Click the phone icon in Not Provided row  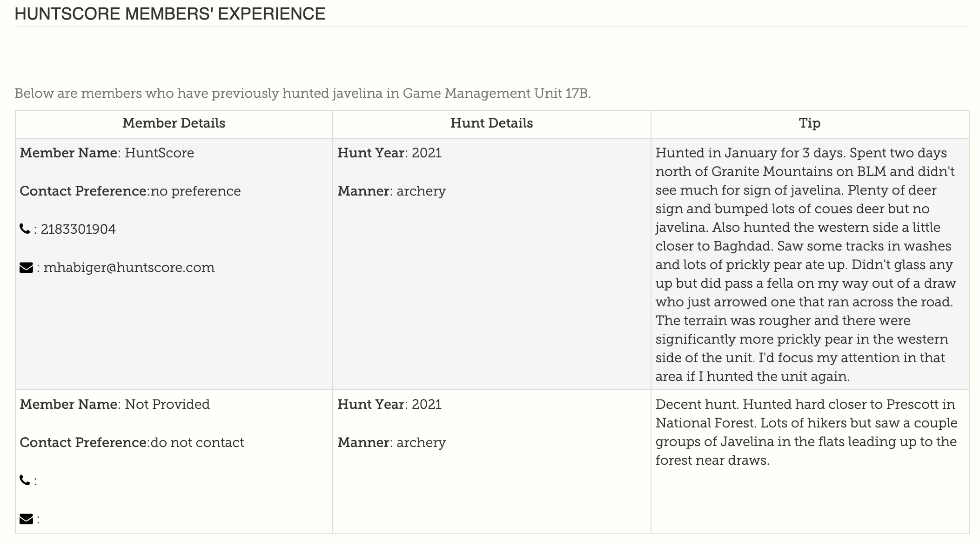(x=25, y=480)
